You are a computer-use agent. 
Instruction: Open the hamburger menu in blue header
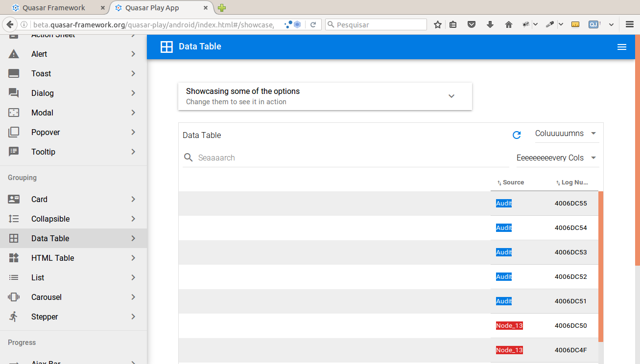622,47
